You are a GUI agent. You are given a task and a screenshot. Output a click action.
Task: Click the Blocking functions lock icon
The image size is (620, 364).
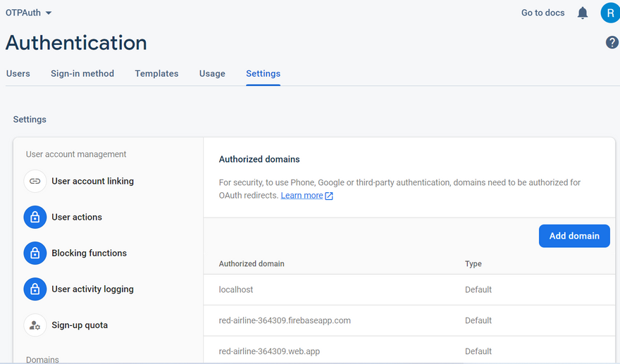click(x=35, y=253)
